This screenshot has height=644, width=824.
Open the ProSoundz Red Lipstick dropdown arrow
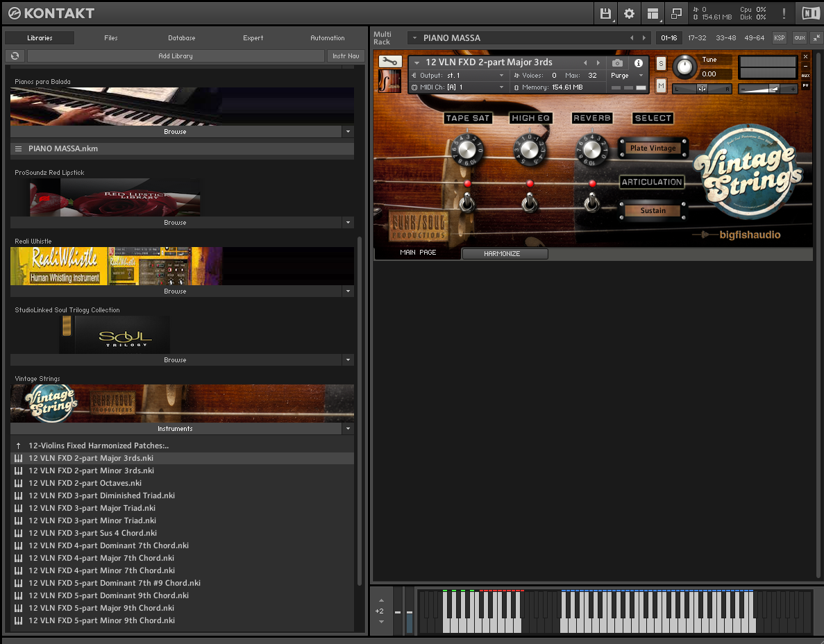point(348,222)
